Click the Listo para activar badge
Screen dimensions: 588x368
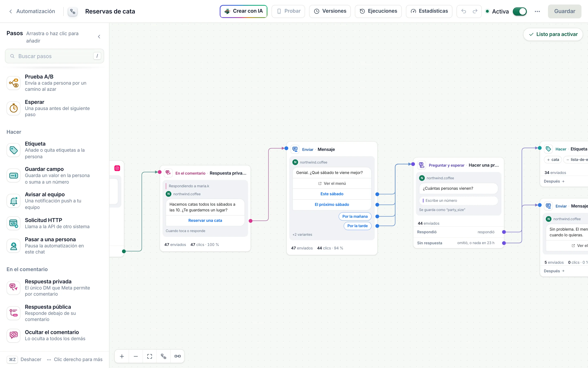coord(553,34)
